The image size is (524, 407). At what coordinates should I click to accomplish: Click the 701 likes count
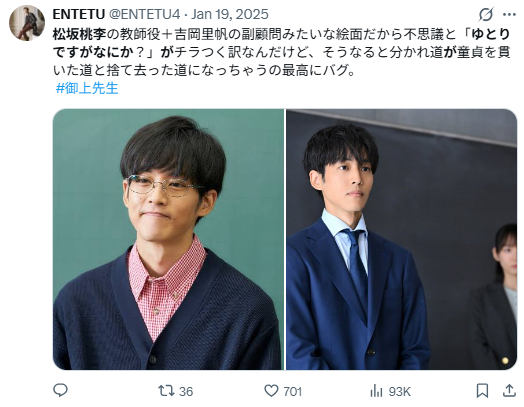click(x=293, y=391)
